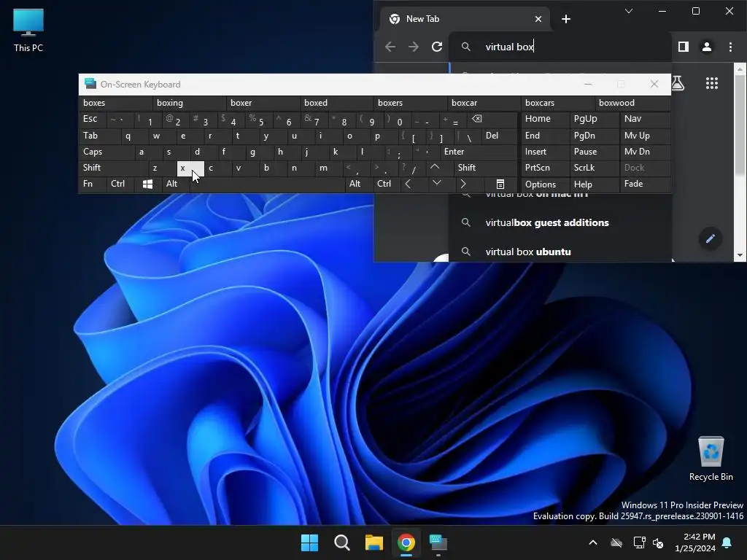Toggle the left Alt key
The width and height of the screenshot is (747, 560).
(176, 184)
